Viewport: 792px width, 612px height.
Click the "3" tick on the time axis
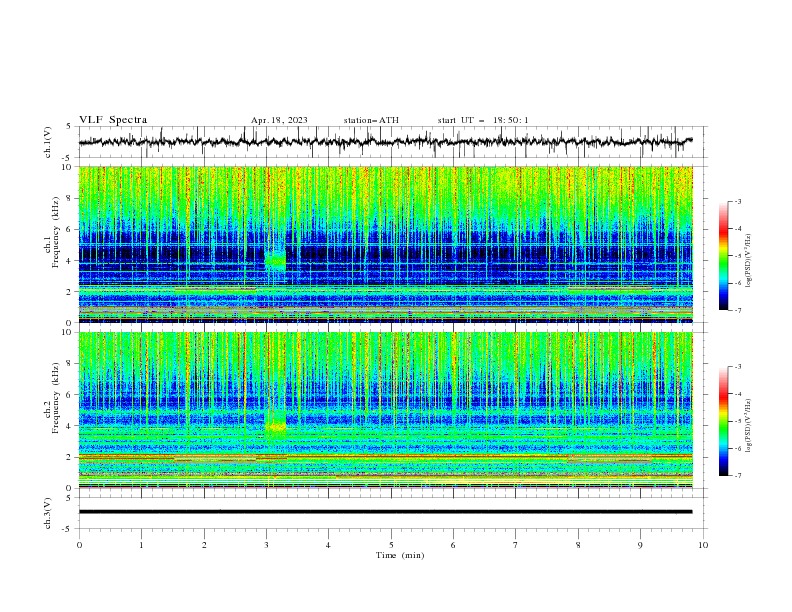[266, 545]
